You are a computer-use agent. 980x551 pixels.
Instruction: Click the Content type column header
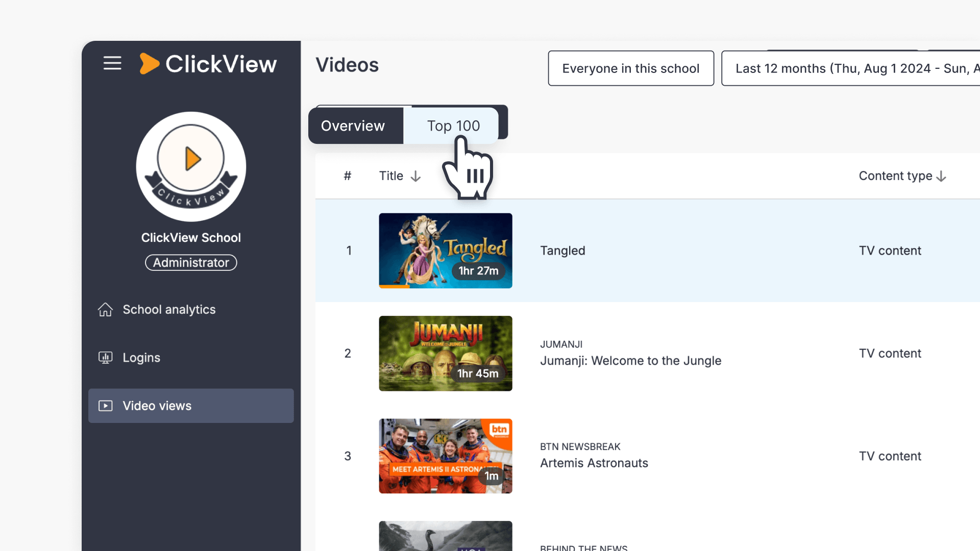point(895,176)
